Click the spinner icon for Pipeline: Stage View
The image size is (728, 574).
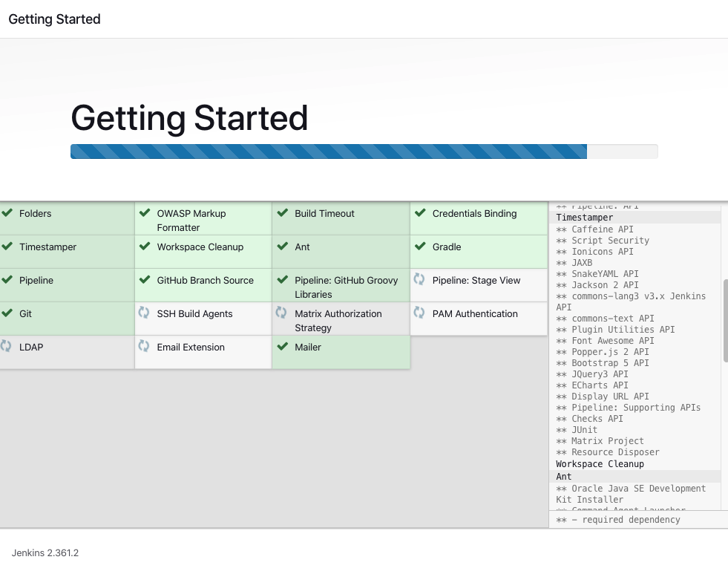click(419, 278)
